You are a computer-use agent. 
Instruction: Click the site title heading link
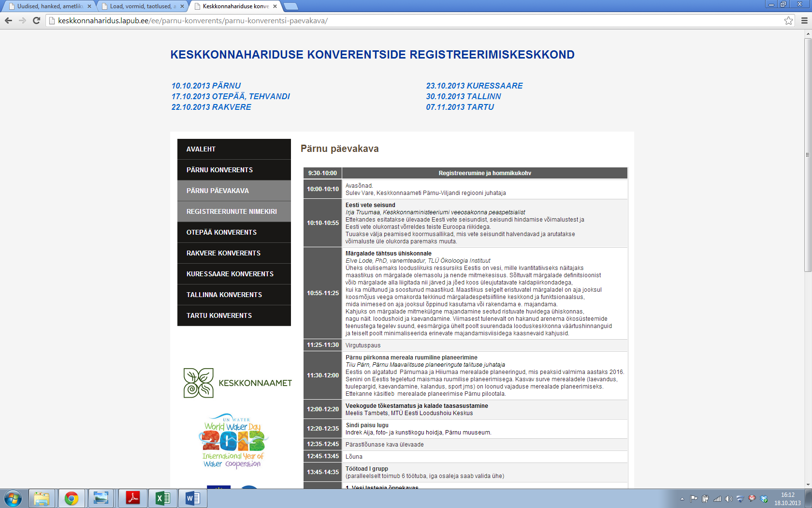[x=372, y=55]
